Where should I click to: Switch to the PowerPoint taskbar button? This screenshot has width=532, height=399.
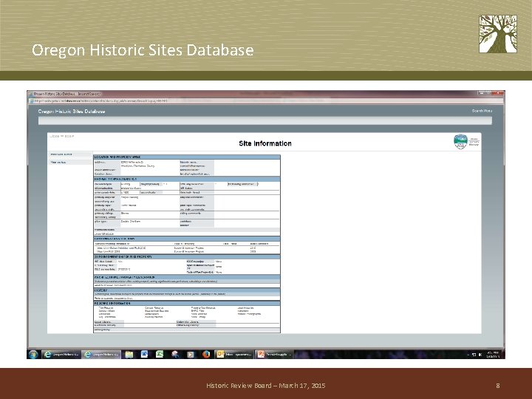click(274, 354)
